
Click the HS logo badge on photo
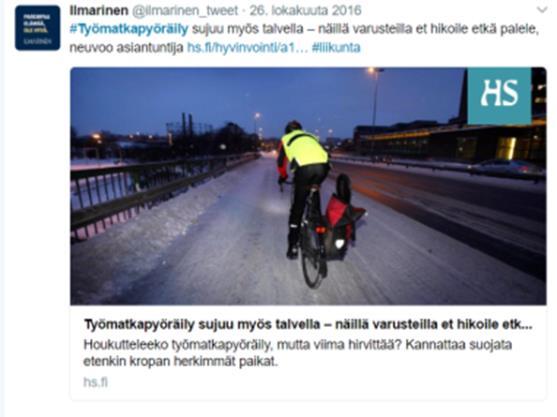499,96
